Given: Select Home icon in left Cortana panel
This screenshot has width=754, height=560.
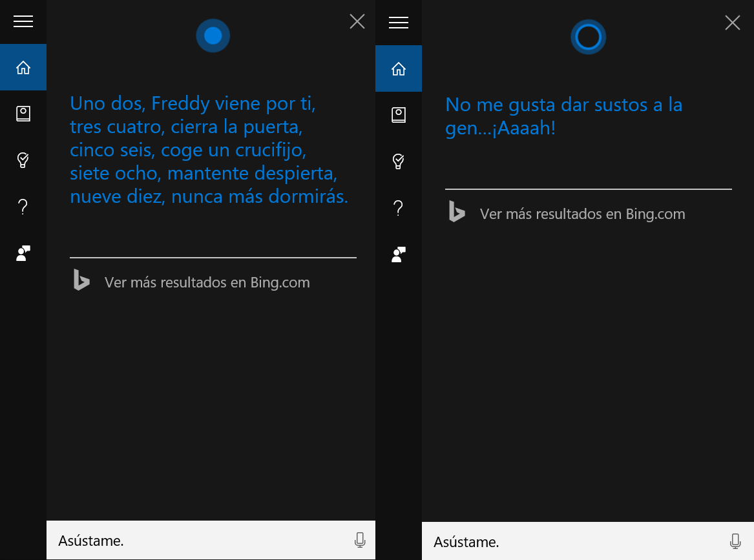Looking at the screenshot, I should [23, 67].
